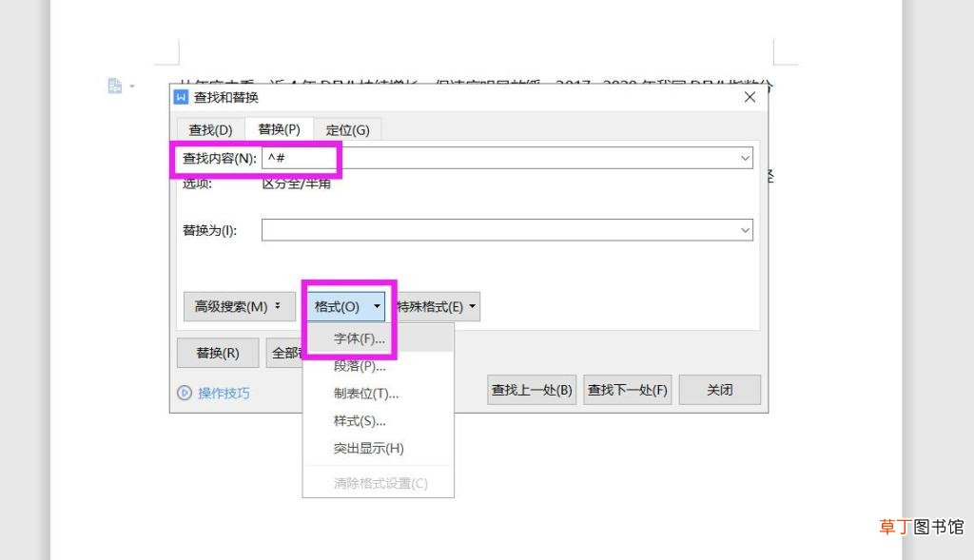This screenshot has width=974, height=560.
Task: Choose 段落(P)... from format menu
Action: [x=378, y=366]
